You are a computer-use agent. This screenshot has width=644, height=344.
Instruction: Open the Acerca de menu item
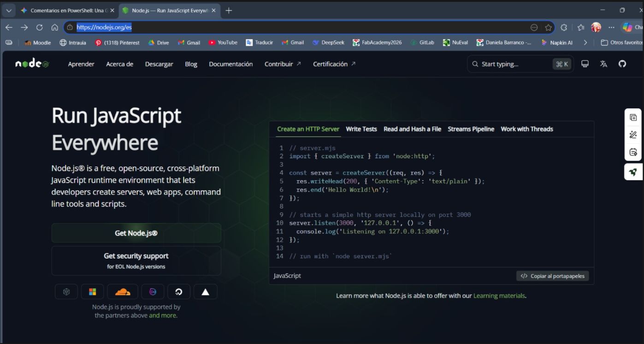point(119,64)
